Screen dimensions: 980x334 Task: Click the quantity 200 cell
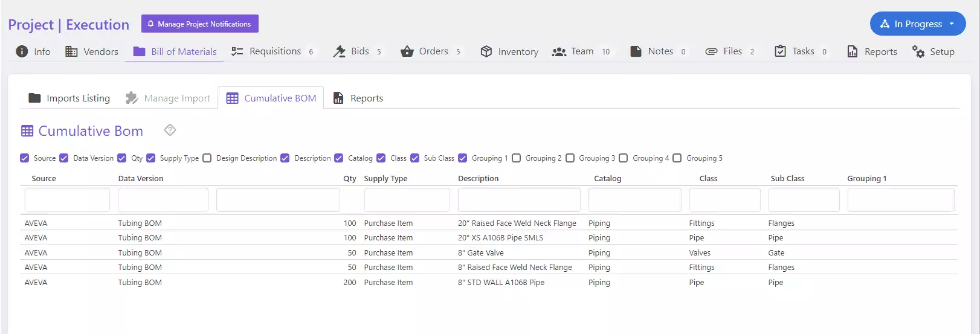(x=350, y=283)
